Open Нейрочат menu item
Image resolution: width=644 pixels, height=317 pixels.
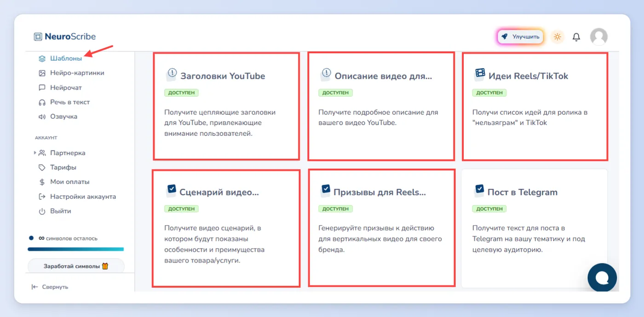click(x=66, y=87)
